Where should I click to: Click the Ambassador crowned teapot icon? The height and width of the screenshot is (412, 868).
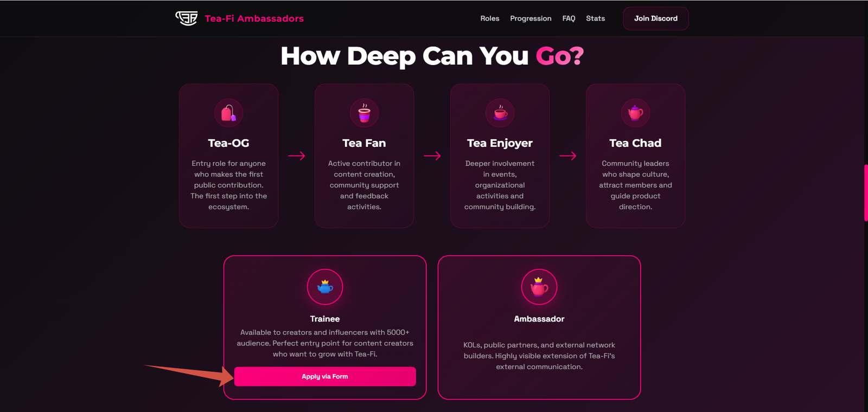click(x=539, y=287)
